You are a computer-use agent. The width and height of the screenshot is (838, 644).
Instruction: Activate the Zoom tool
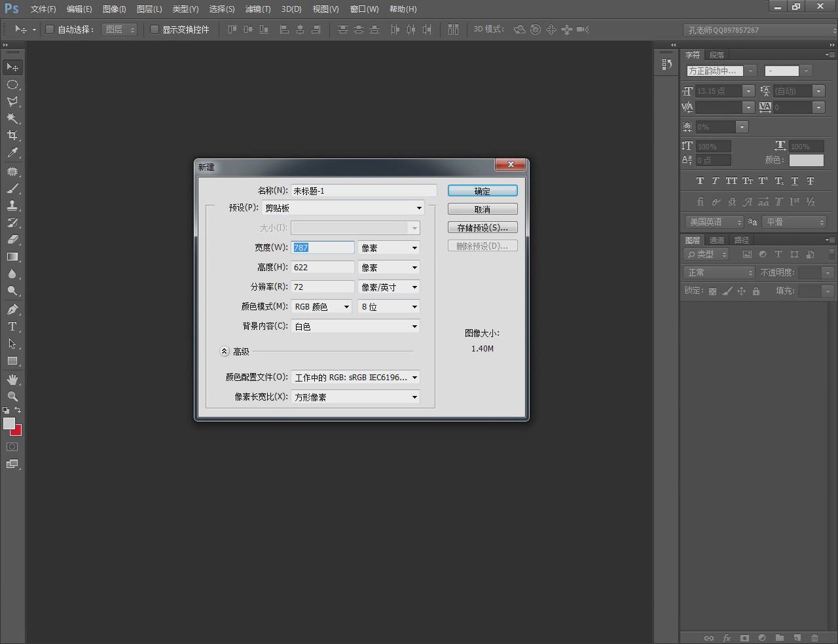pos(12,397)
